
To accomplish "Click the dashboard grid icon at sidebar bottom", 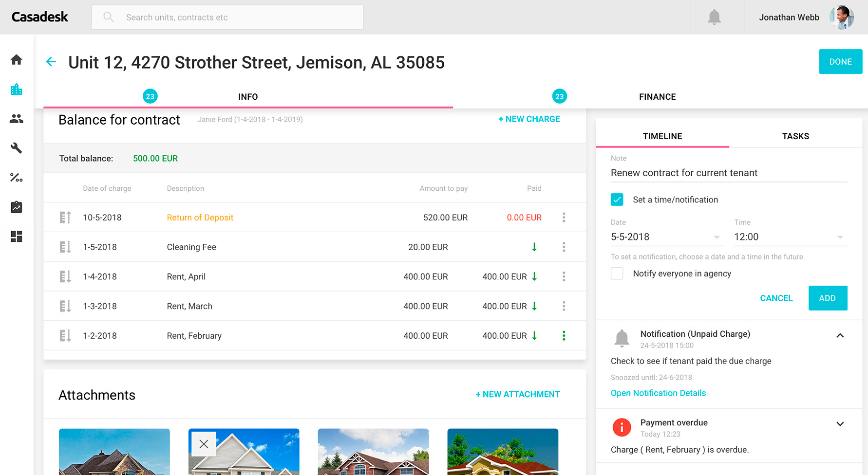I will coord(16,237).
